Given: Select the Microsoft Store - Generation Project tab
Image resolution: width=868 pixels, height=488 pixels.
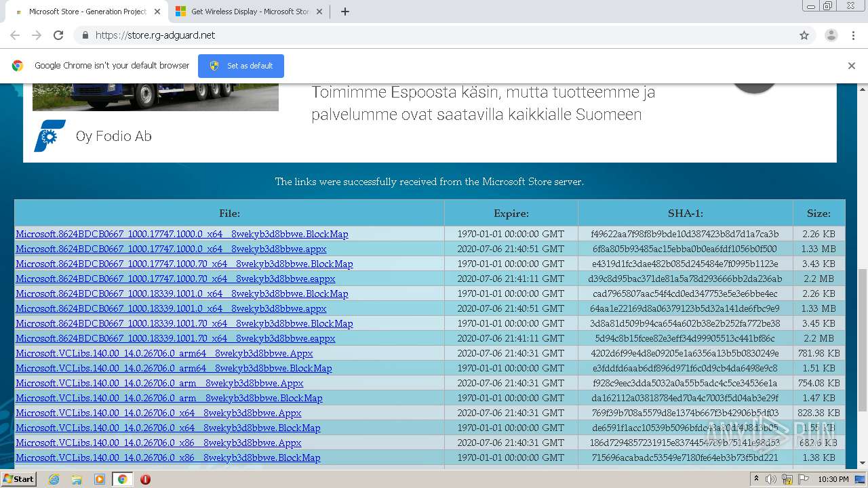Looking at the screenshot, I should [x=87, y=12].
